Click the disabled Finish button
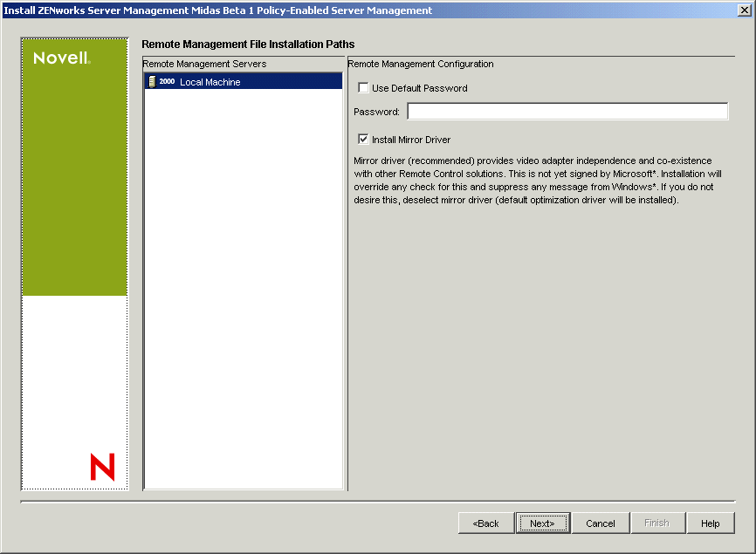 [x=657, y=523]
